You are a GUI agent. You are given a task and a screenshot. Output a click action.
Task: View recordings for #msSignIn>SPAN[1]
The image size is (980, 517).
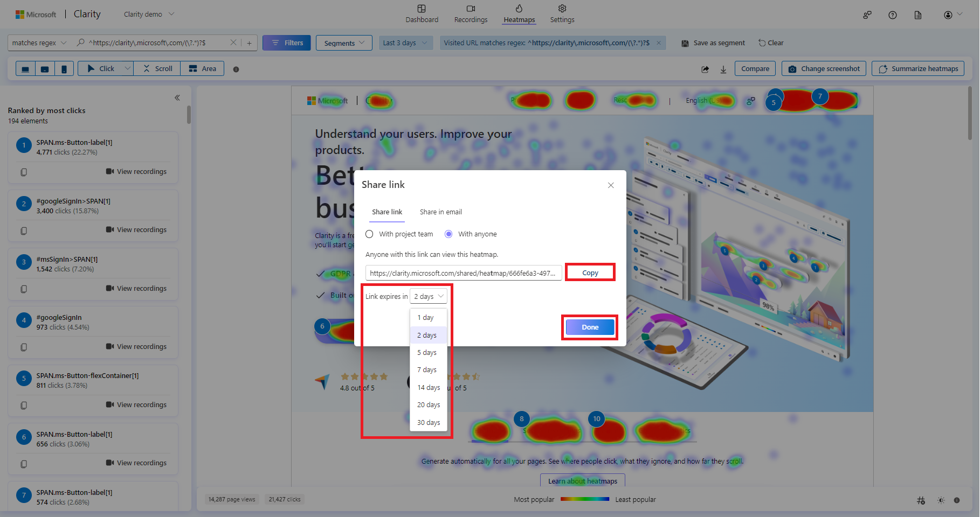point(136,289)
